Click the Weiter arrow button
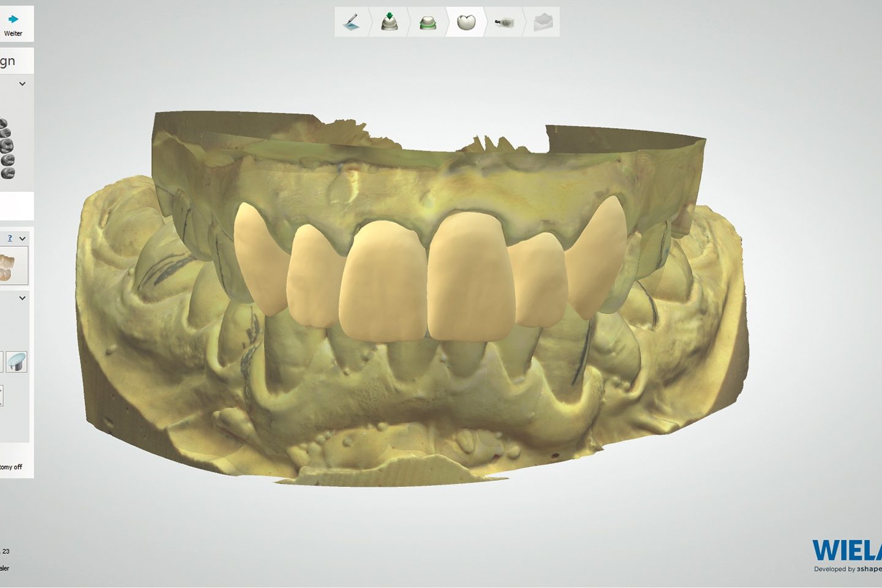The height and width of the screenshot is (588, 882). (x=13, y=24)
